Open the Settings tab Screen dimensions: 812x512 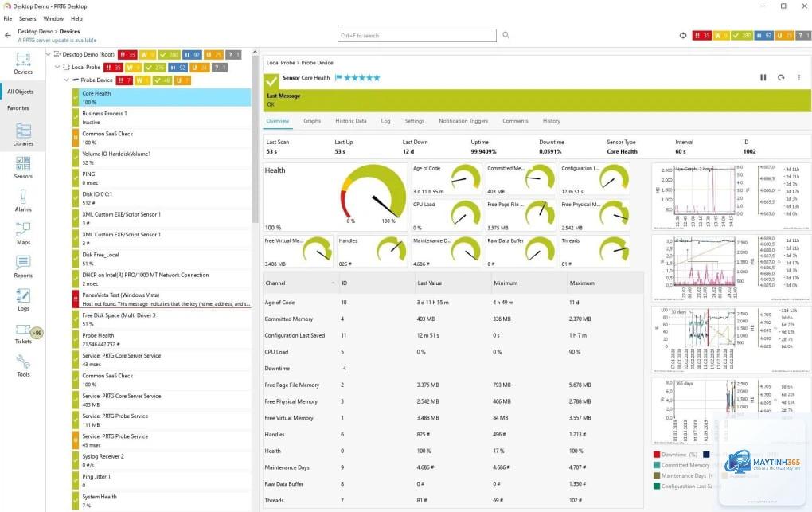coord(414,121)
